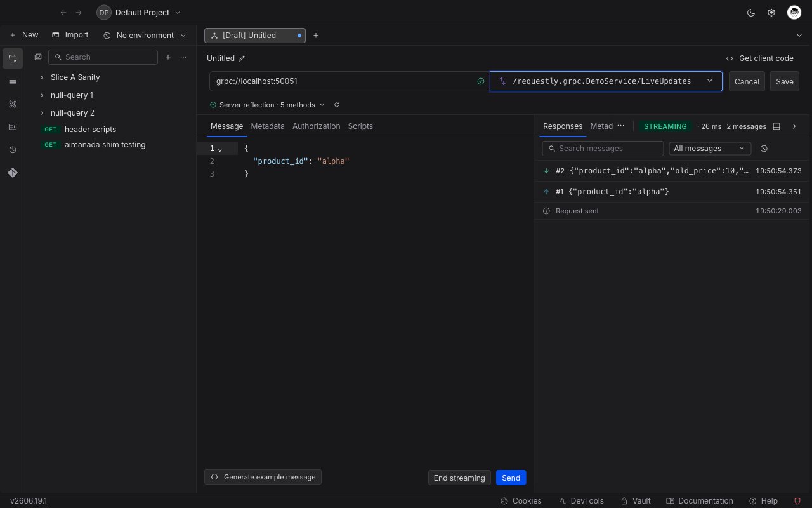Viewport: 812px width, 508px height.
Task: Toggle response panel layout icon
Action: (776, 126)
